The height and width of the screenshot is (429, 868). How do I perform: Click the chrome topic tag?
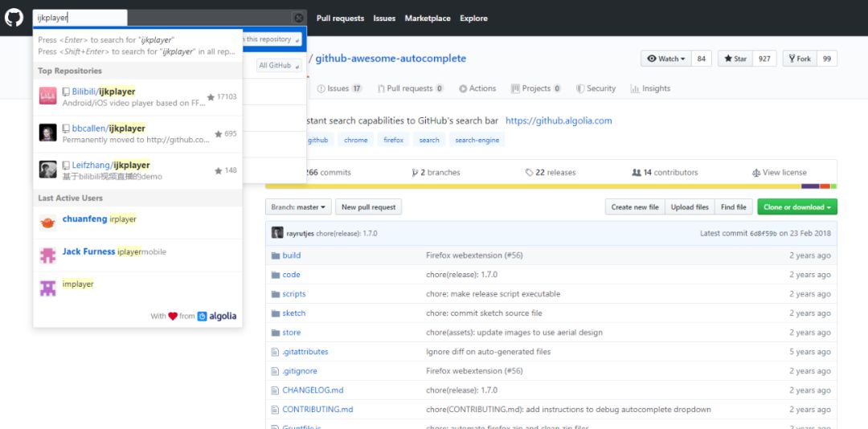point(355,140)
